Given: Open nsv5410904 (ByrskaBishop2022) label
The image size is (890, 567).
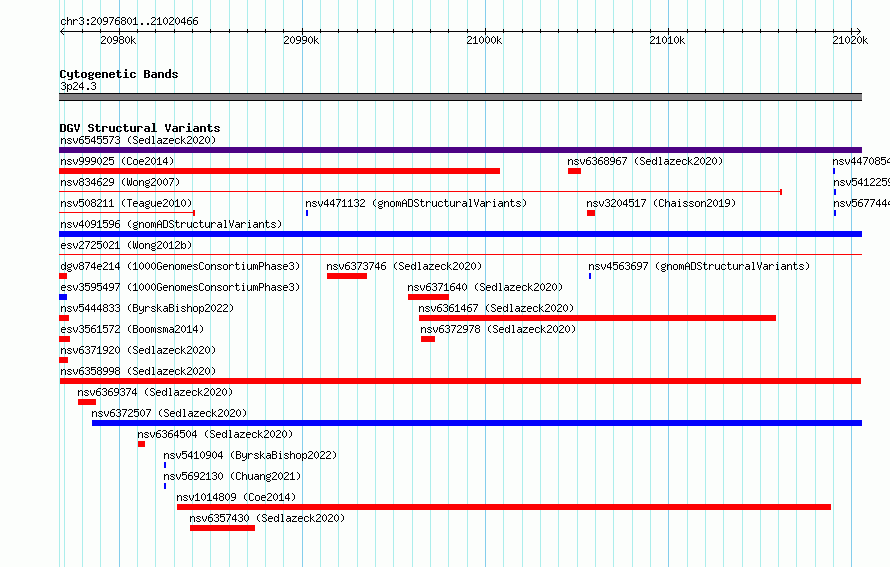Looking at the screenshot, I should pyautogui.click(x=250, y=455).
